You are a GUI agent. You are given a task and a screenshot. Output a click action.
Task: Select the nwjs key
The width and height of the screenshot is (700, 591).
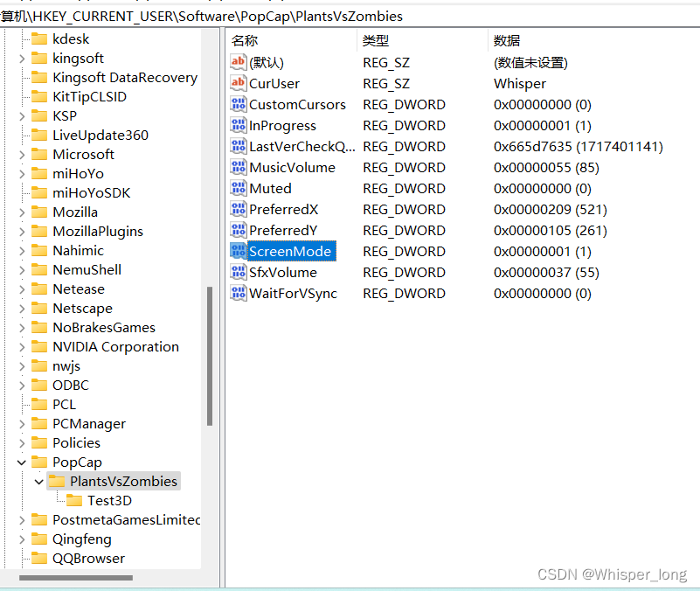point(66,365)
